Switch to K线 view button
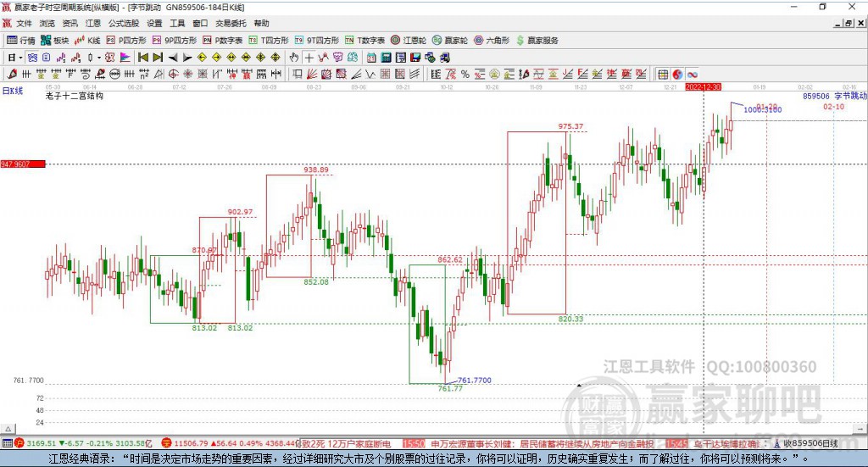 pyautogui.click(x=87, y=41)
